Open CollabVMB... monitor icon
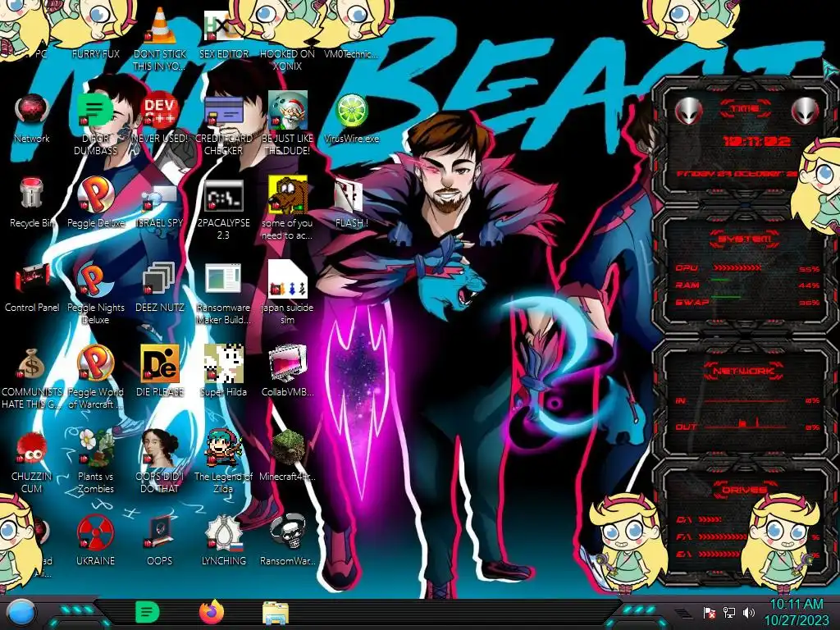Image resolution: width=840 pixels, height=630 pixels. coord(287,371)
